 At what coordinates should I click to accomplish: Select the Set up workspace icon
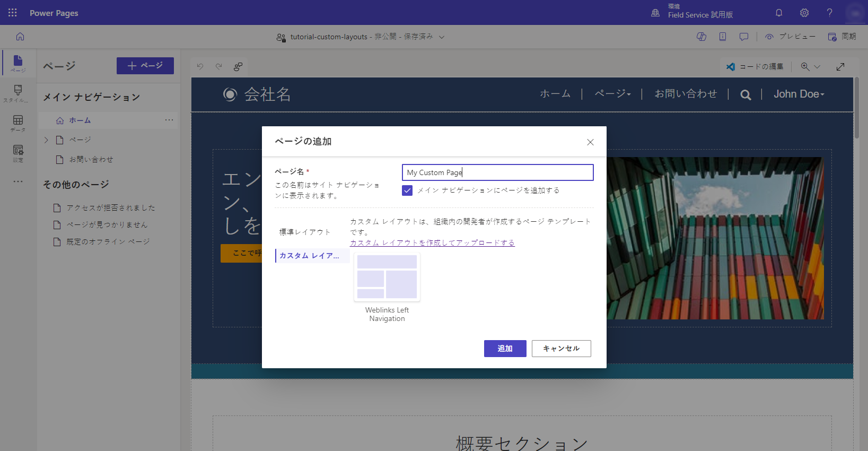click(18, 153)
